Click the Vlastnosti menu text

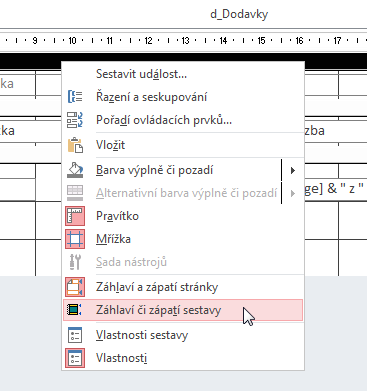121,358
